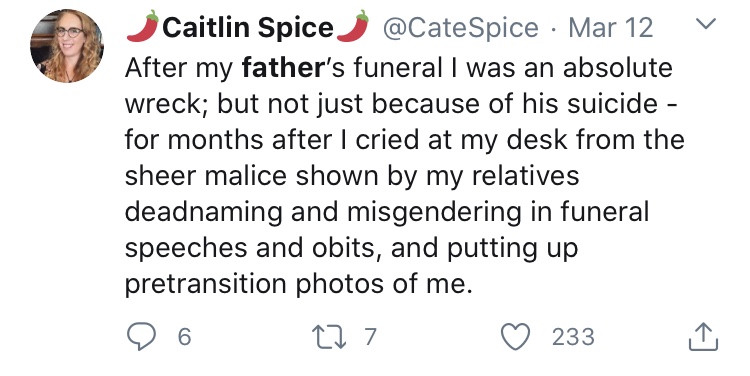Image resolution: width=750 pixels, height=376 pixels.
Task: Click the chili pepper emoji before Caitlin
Action: pyautogui.click(x=143, y=26)
